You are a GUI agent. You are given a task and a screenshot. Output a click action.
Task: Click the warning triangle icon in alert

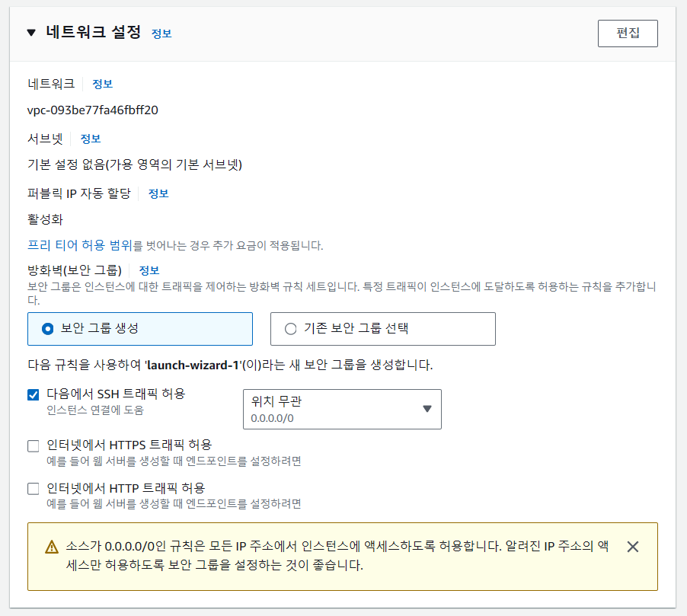click(52, 547)
